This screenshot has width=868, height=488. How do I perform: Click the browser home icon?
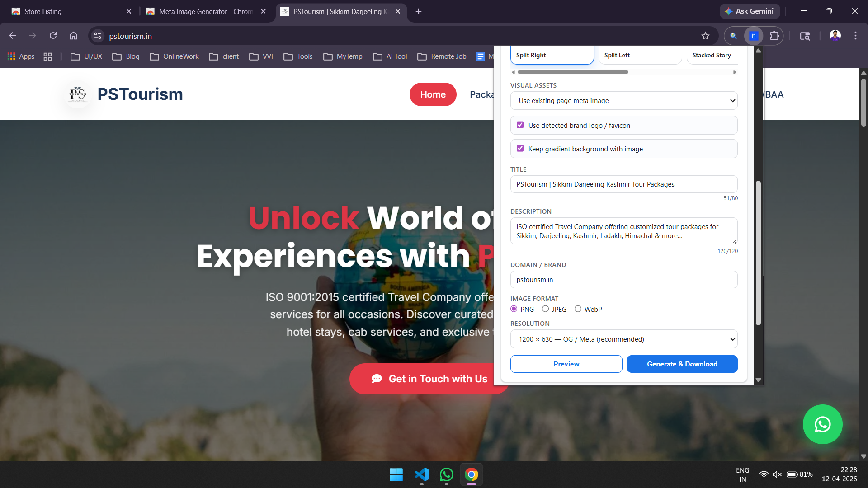click(x=73, y=36)
